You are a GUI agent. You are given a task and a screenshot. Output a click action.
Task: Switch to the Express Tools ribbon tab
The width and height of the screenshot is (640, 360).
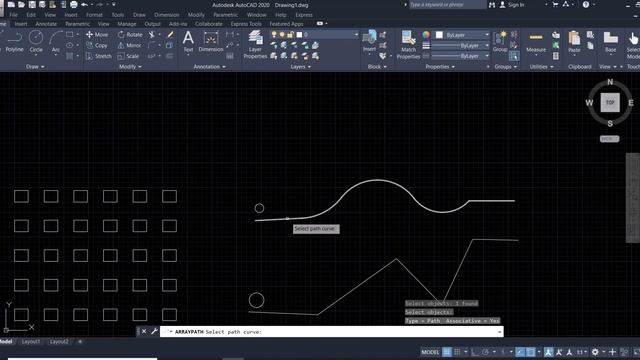click(x=246, y=24)
